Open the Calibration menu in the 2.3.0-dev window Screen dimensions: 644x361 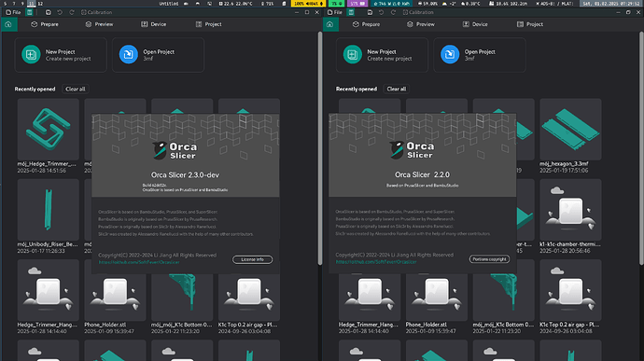pyautogui.click(x=96, y=12)
